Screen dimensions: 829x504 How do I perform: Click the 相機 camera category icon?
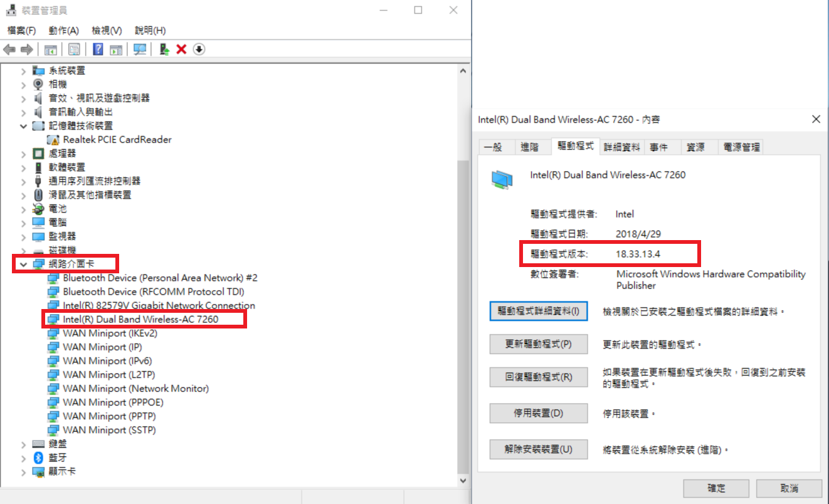[38, 84]
